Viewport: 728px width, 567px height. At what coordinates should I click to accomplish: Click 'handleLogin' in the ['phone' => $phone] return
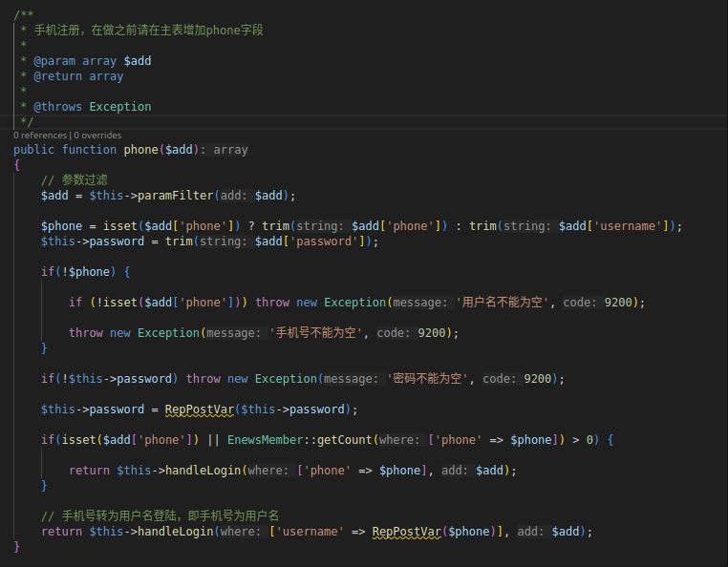(x=203, y=471)
